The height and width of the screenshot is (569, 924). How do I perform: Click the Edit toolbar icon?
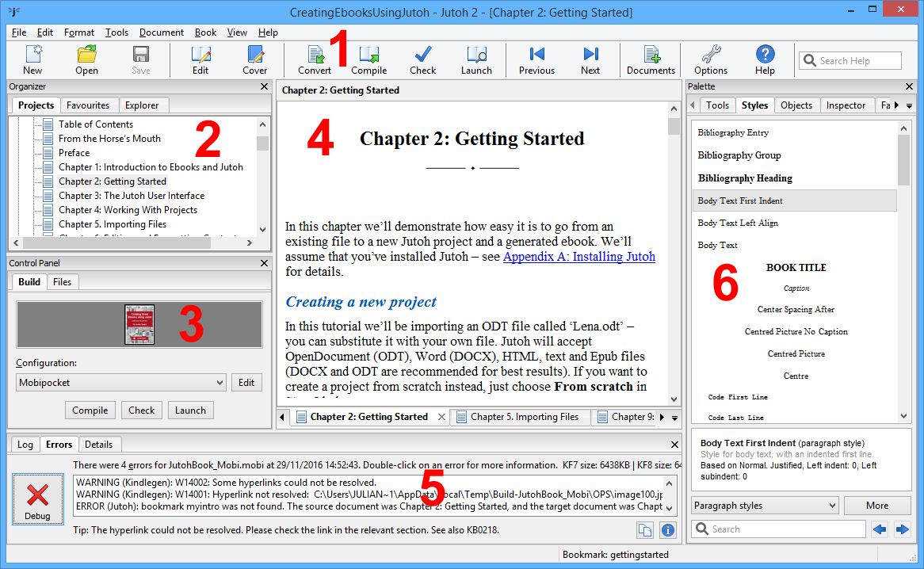[200, 59]
